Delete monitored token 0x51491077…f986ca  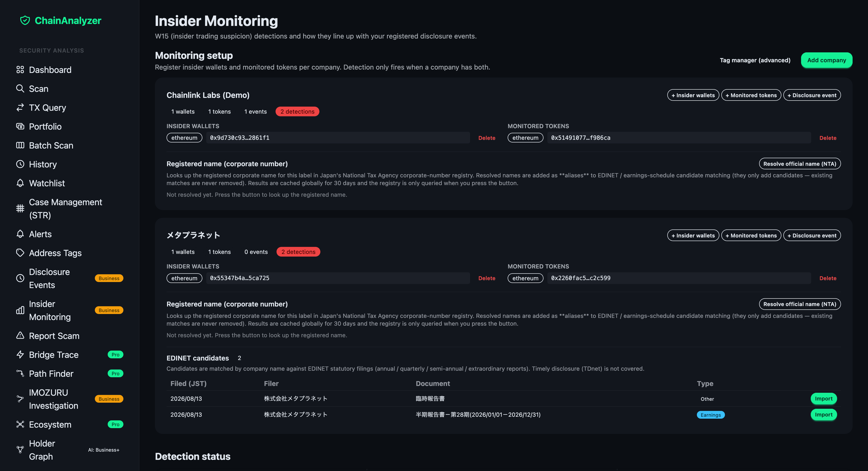point(827,138)
